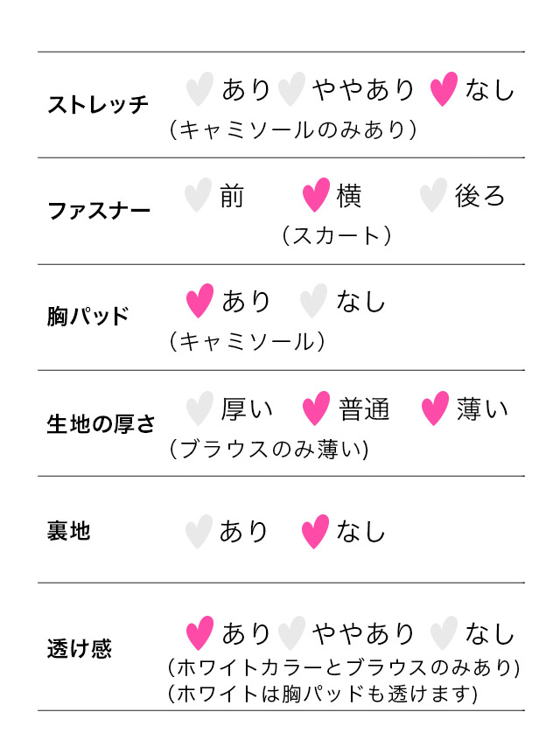Choose the gray heart for 裏地 あり
The height and width of the screenshot is (747, 560).
(x=199, y=532)
